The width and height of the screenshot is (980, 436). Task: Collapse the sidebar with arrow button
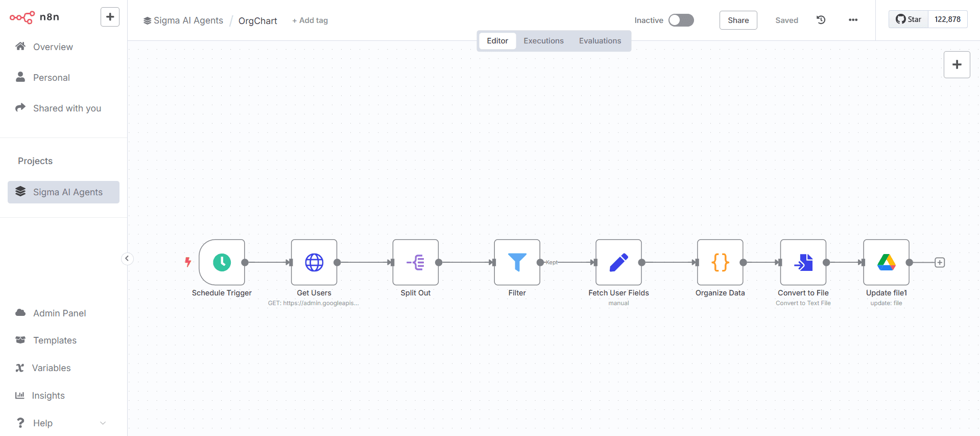tap(127, 259)
